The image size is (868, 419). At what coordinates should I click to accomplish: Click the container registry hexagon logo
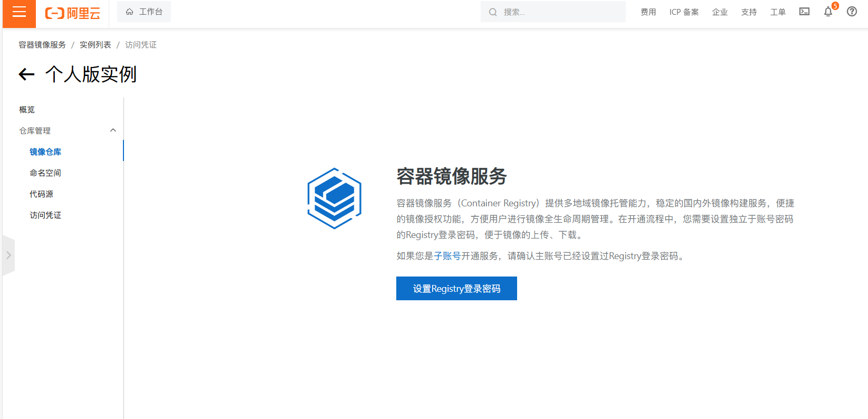pos(335,198)
